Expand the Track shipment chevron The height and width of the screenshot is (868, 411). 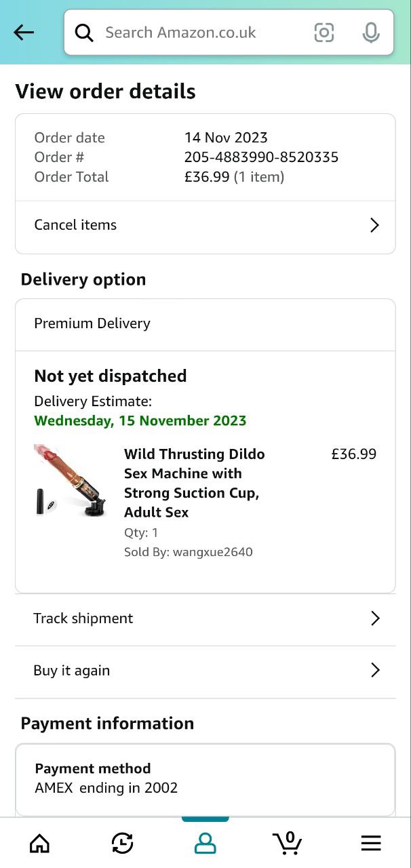[x=374, y=618]
